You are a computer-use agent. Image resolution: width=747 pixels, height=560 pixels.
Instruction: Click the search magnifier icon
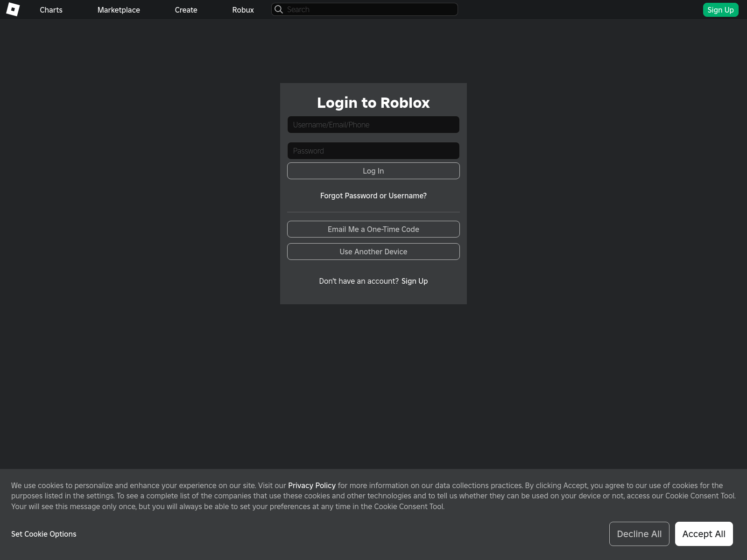279,9
